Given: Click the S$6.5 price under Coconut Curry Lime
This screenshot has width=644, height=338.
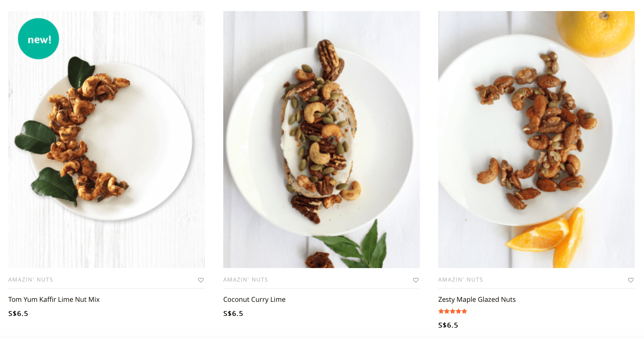Looking at the screenshot, I should click(x=233, y=313).
